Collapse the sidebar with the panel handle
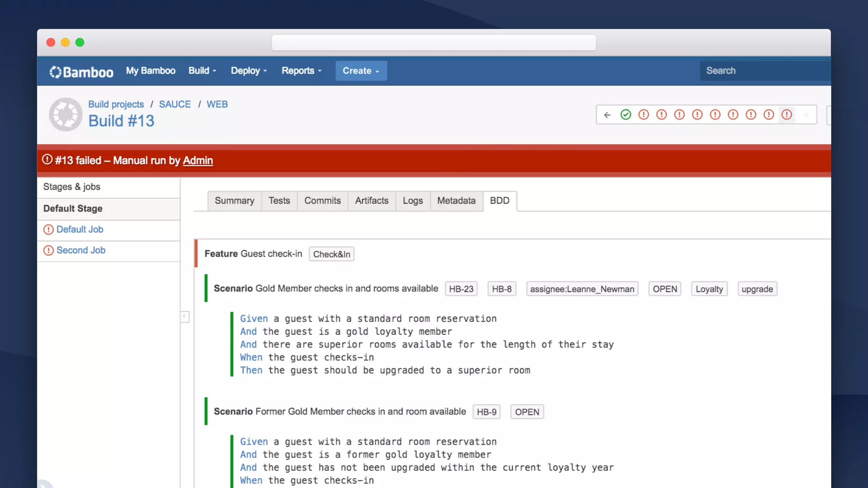This screenshot has height=488, width=868. click(x=185, y=316)
